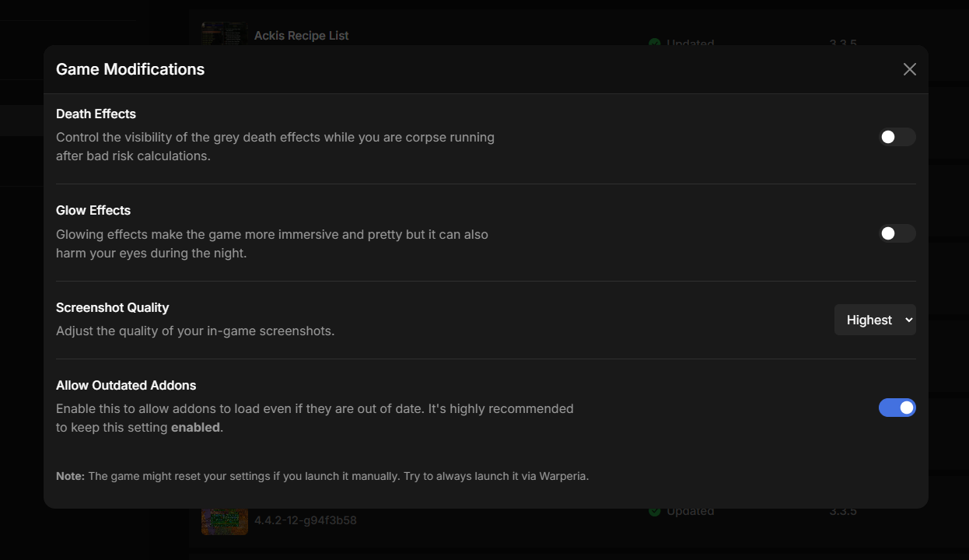The width and height of the screenshot is (969, 560).
Task: Click 'Adjust the quality of your in-game screenshots' text
Action: [x=195, y=331]
